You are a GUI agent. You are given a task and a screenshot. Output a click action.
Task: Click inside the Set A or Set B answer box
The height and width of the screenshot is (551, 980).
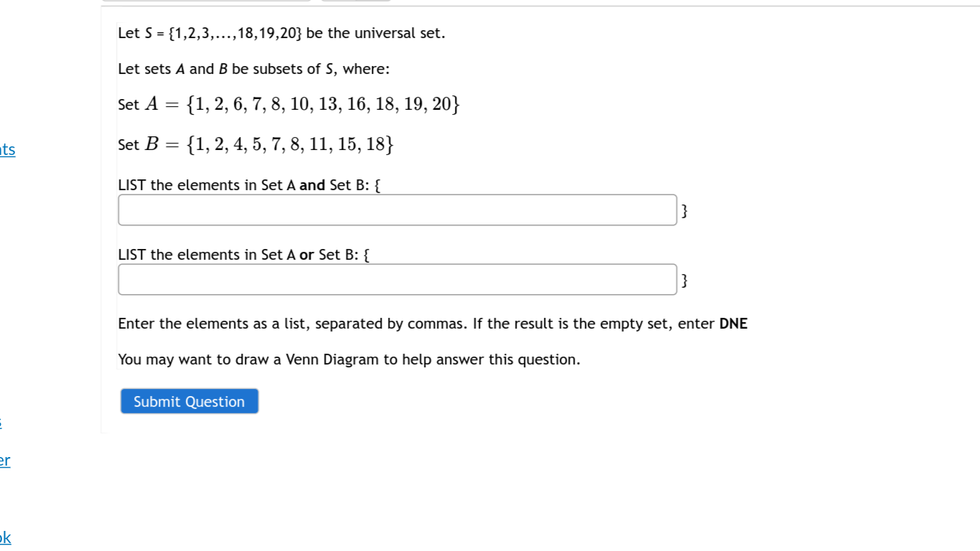pos(397,279)
